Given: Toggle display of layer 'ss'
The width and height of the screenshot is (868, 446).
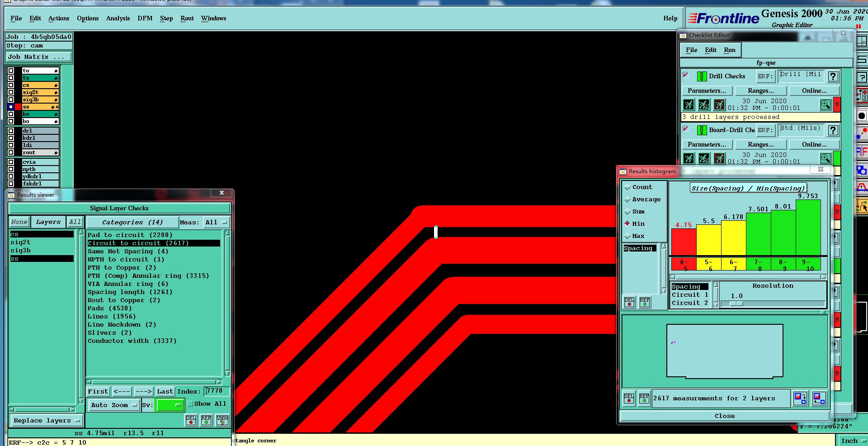Looking at the screenshot, I should point(11,107).
